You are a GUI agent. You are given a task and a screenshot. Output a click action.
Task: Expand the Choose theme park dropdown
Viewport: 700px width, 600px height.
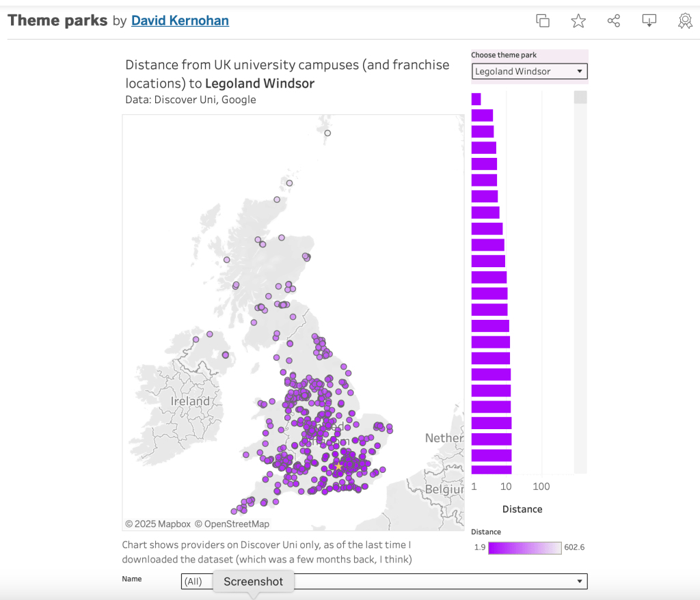click(x=529, y=71)
